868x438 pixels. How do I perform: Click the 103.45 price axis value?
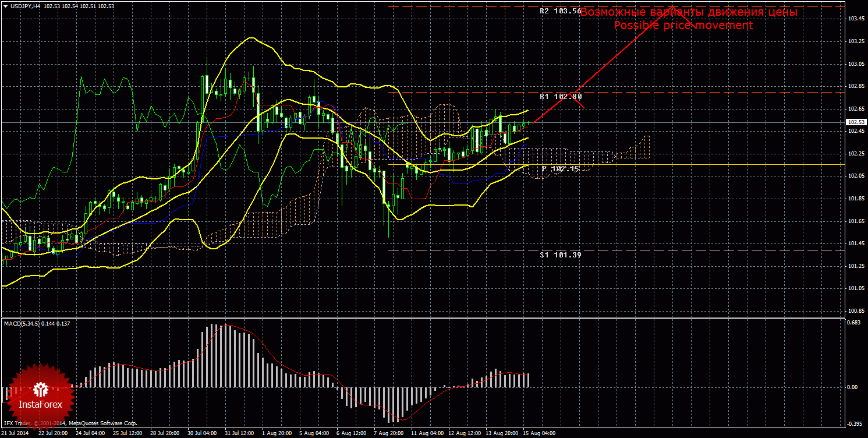pyautogui.click(x=856, y=19)
